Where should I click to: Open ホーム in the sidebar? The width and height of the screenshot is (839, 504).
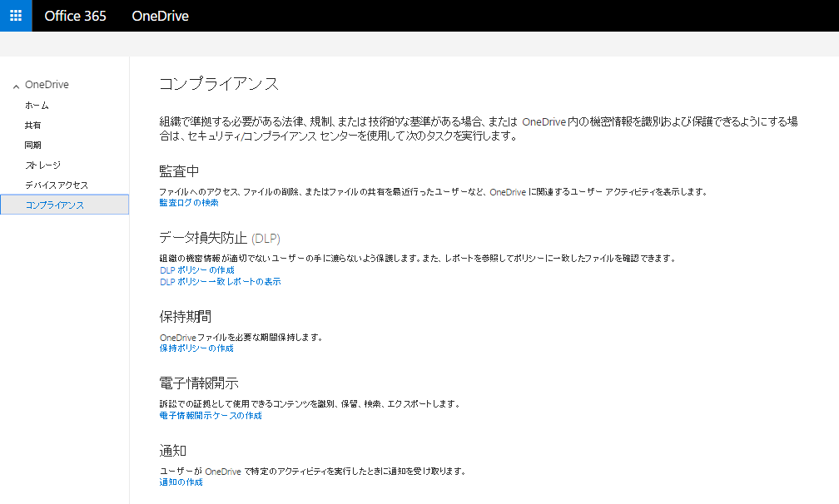[37, 106]
